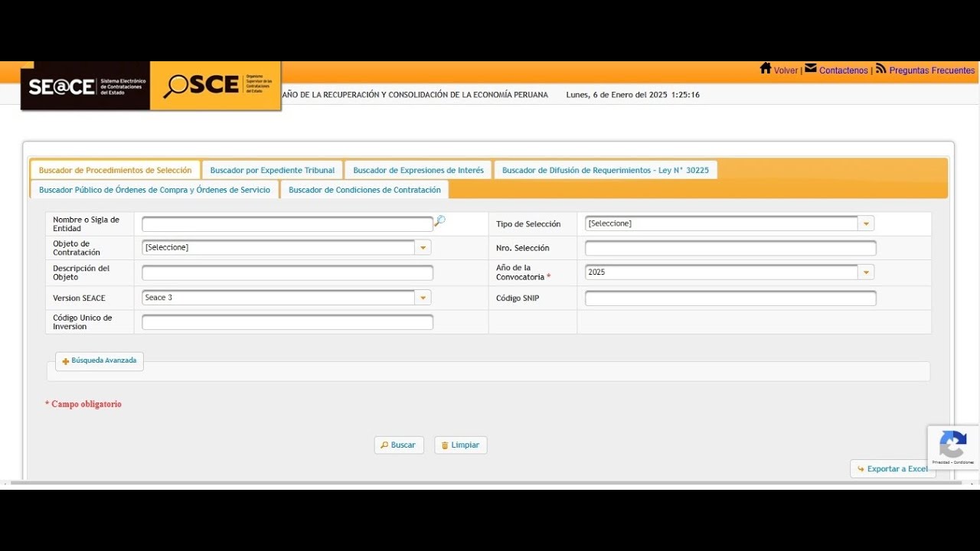This screenshot has width=980, height=551.
Task: Click the Código Unico de Inversion field
Action: (x=287, y=322)
